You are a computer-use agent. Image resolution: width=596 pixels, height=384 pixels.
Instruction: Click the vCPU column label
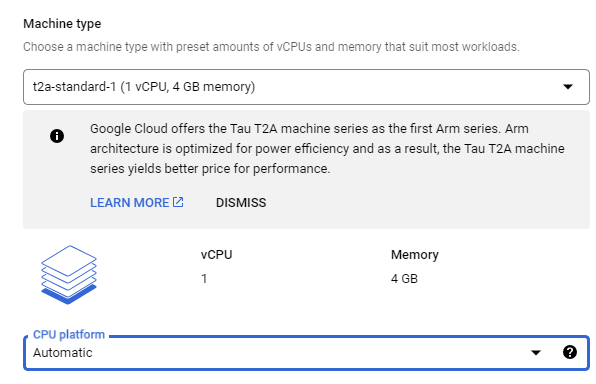(x=217, y=254)
